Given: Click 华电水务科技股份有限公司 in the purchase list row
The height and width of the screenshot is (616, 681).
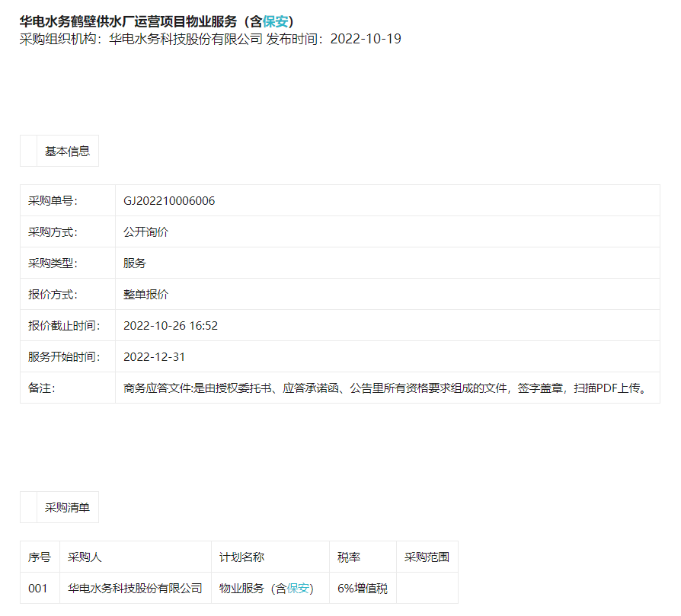Looking at the screenshot, I should [135, 588].
